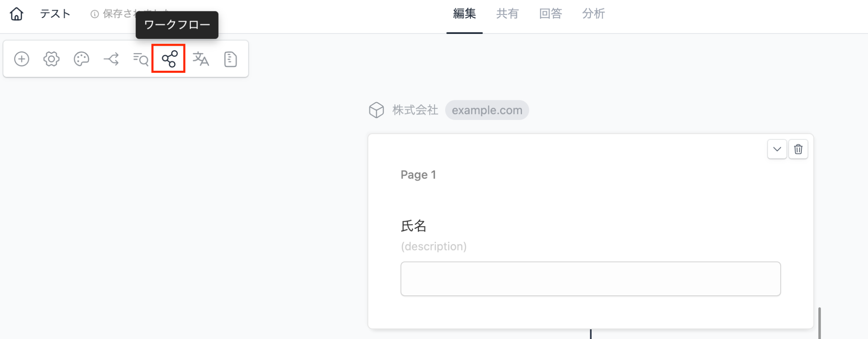Image resolution: width=868 pixels, height=339 pixels.
Task: Switch to the 分析 tab
Action: coord(593,14)
